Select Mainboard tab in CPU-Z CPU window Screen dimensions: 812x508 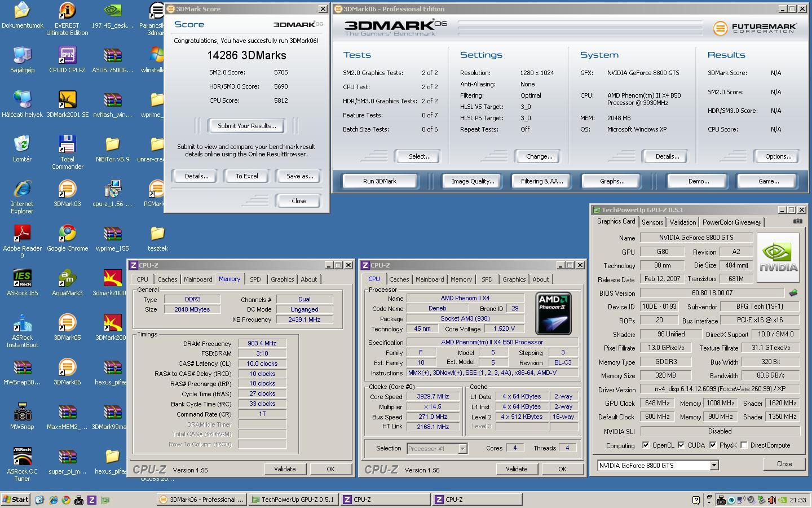pyautogui.click(x=430, y=279)
